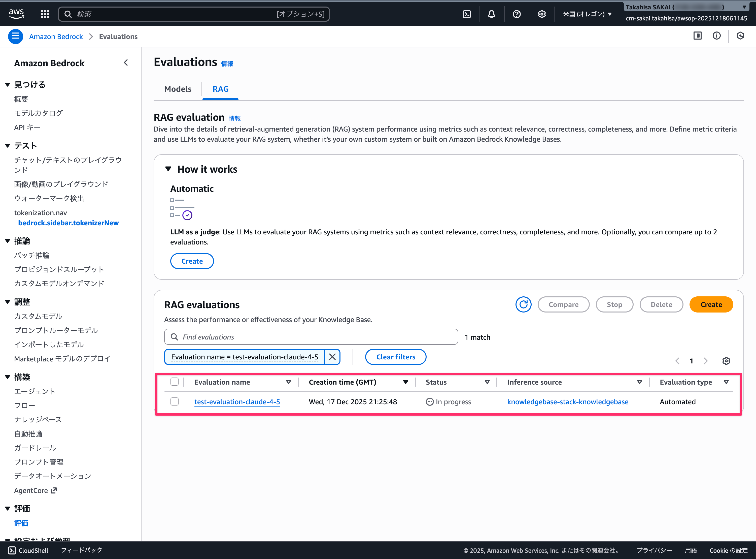Select the ナレッジベース sidebar item
The width and height of the screenshot is (756, 559).
pos(38,420)
